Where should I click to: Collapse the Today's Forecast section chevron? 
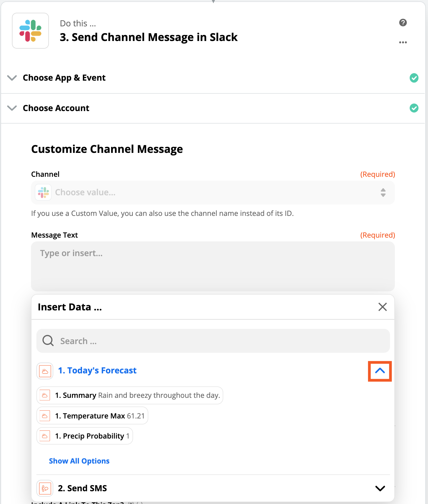click(380, 371)
